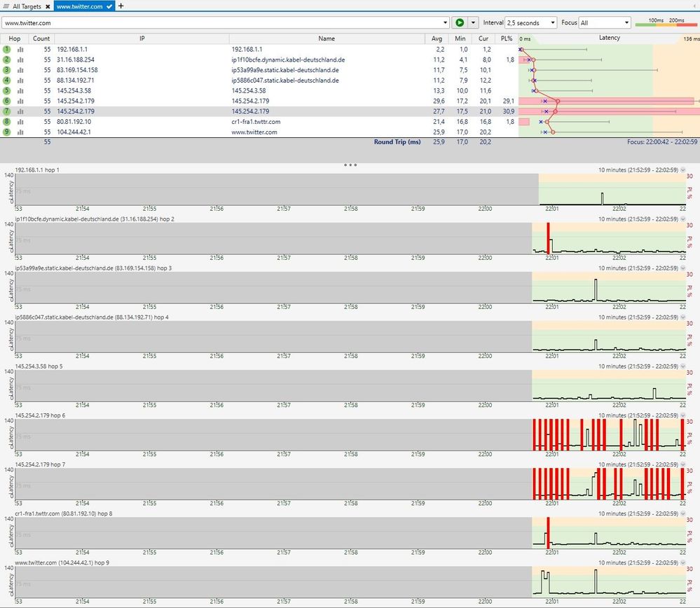Viewport: 700px width, 608px height.
Task: Click the target address input field
Action: pyautogui.click(x=222, y=23)
